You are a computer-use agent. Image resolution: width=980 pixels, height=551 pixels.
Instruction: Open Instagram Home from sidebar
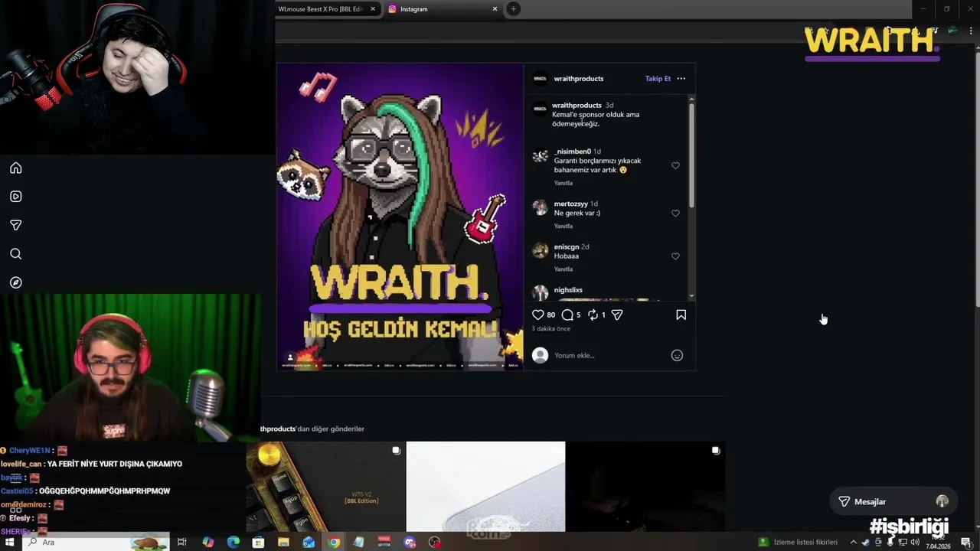pos(15,168)
